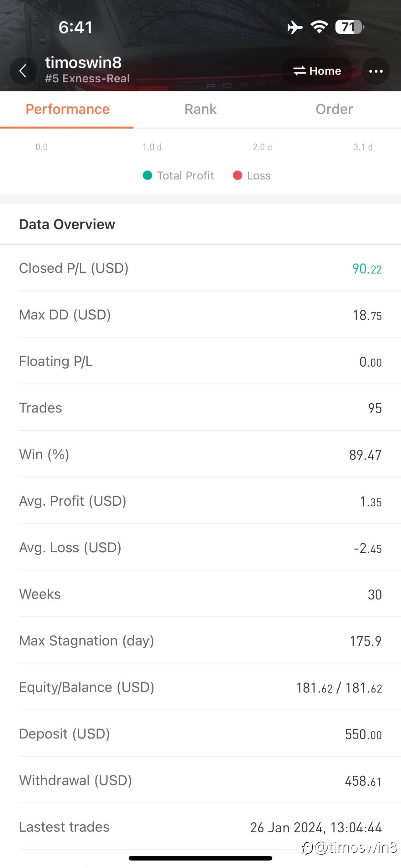Tap the 3.1 d chart axis label
This screenshot has height=868, width=401.
tap(362, 147)
